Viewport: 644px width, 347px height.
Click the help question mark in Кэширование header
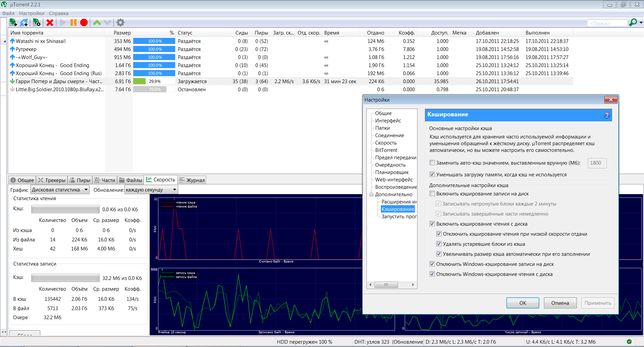(x=607, y=115)
